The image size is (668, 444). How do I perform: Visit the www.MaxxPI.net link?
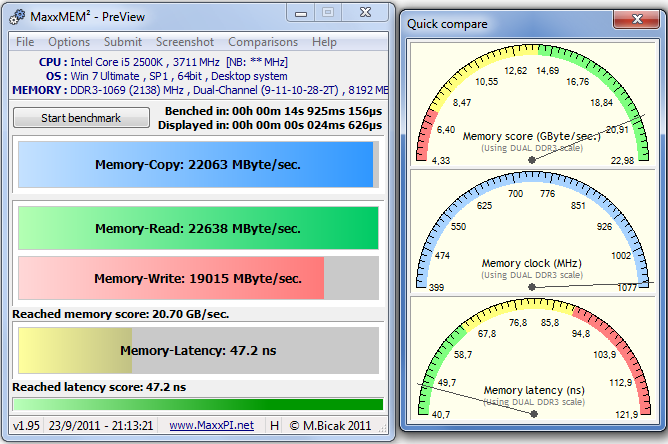coord(210,425)
